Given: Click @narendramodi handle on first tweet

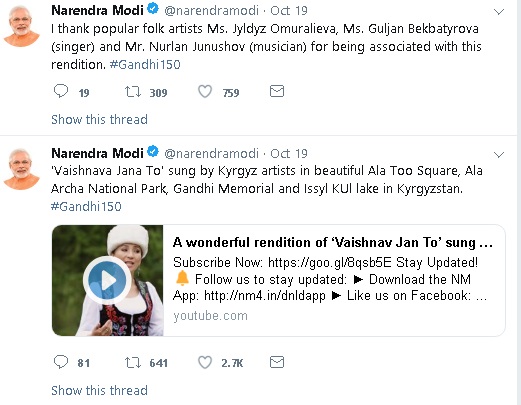Looking at the screenshot, I should pos(211,11).
